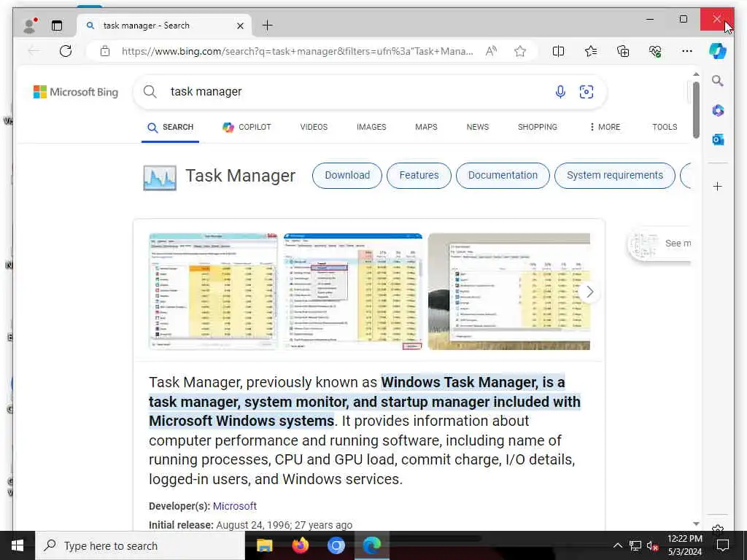The height and width of the screenshot is (560, 747).
Task: Switch to the SHOPPING tab
Action: tap(538, 127)
